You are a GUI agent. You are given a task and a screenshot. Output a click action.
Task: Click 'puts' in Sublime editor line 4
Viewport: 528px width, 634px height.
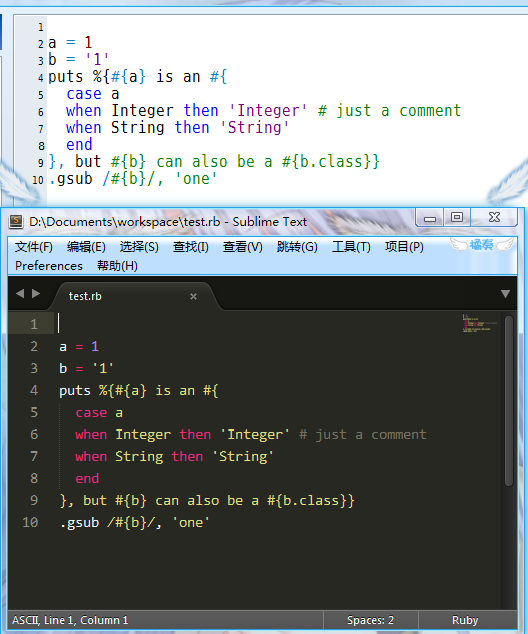click(75, 391)
